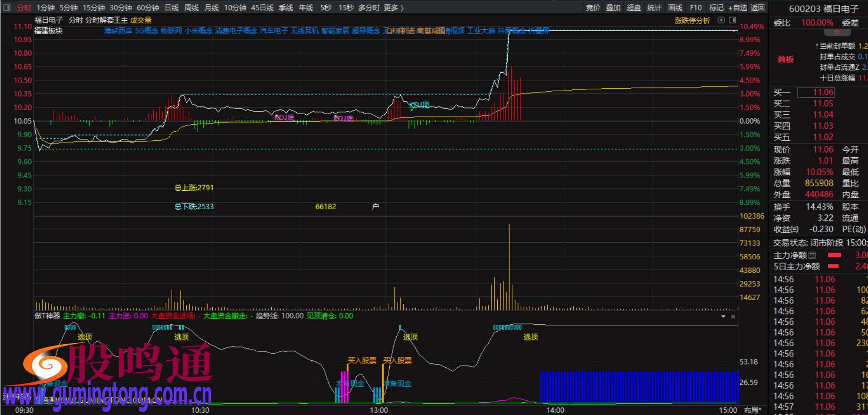Collapse the red chevron under 委比
Viewport: 868px width, 415px height.
pyautogui.click(x=837, y=33)
